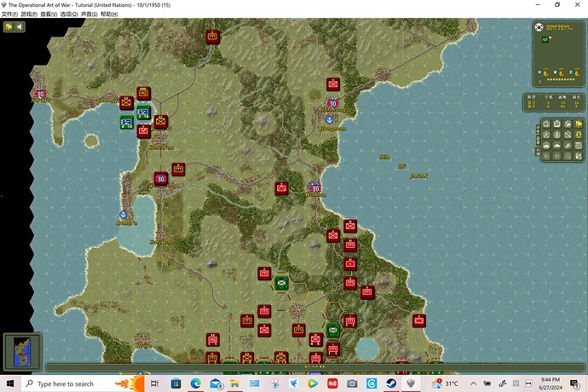Select the red mountain unit west of Wonsan
The image size is (588, 392).
point(281,188)
